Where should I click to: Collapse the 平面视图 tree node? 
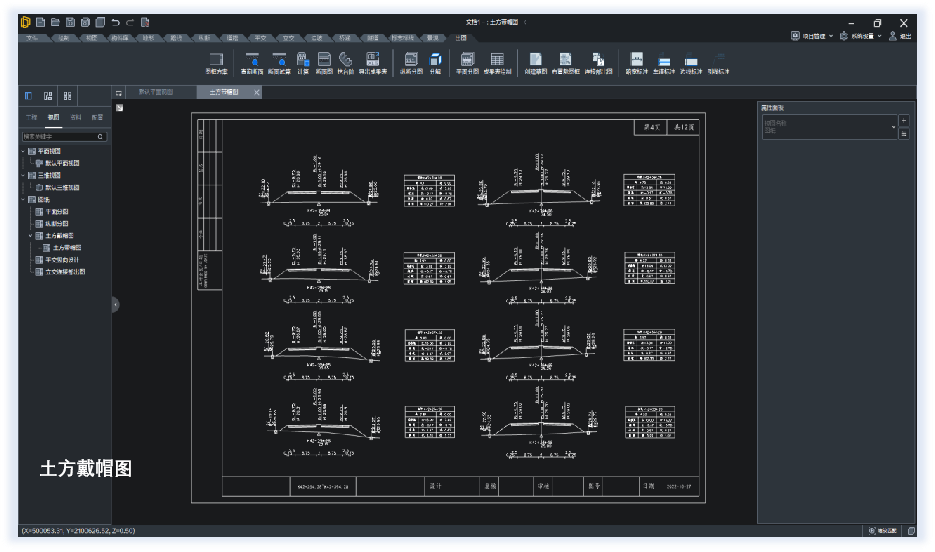pyautogui.click(x=22, y=151)
